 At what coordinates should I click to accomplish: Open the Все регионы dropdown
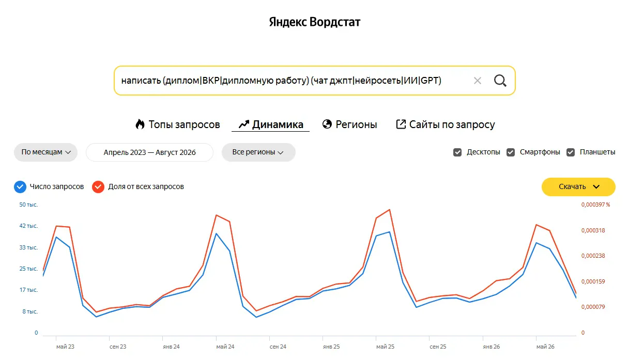[258, 152]
